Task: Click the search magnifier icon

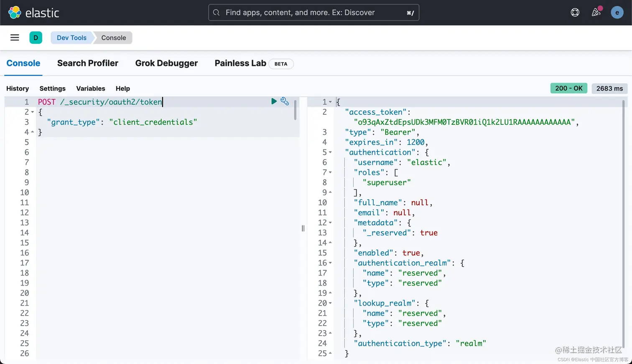Action: pos(216,13)
